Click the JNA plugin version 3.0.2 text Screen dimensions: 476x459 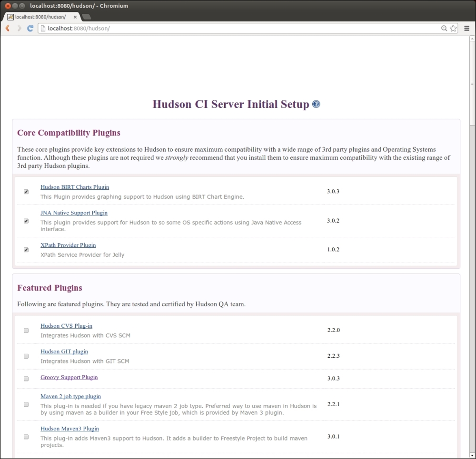[333, 221]
